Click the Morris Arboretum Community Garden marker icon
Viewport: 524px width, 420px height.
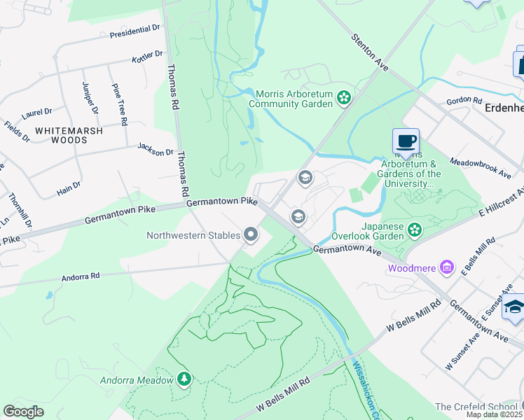343,99
